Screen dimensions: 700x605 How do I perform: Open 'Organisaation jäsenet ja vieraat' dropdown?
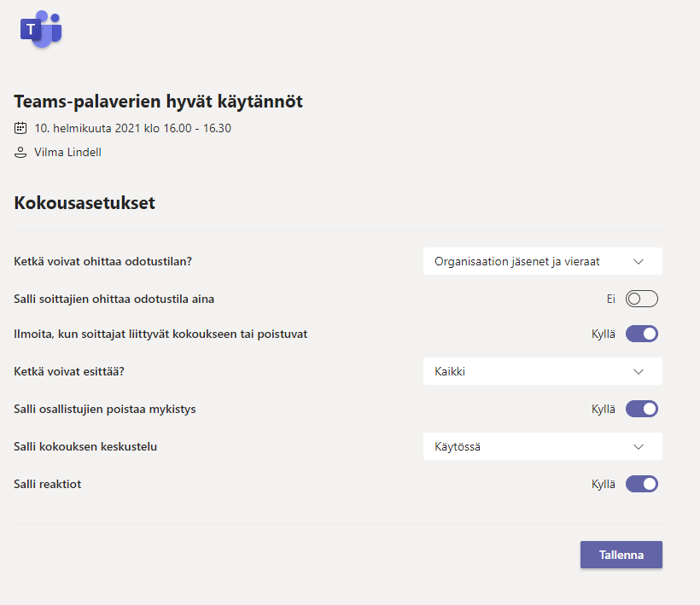tap(542, 261)
